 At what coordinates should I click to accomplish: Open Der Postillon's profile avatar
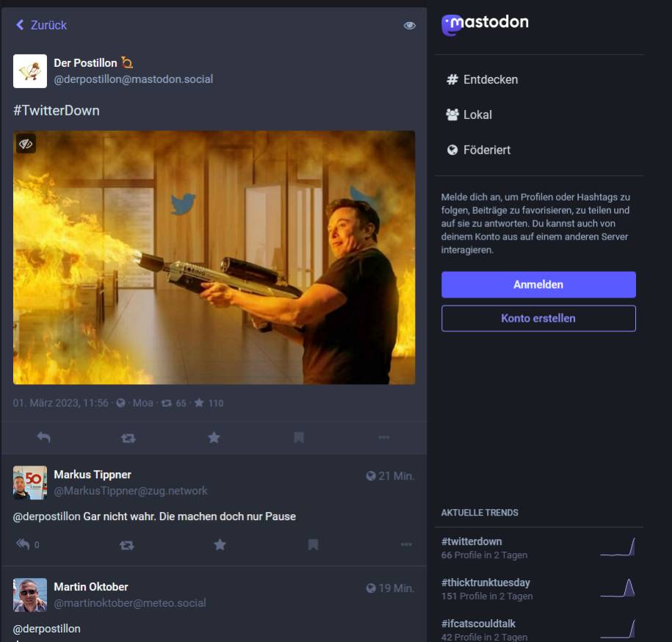point(30,71)
